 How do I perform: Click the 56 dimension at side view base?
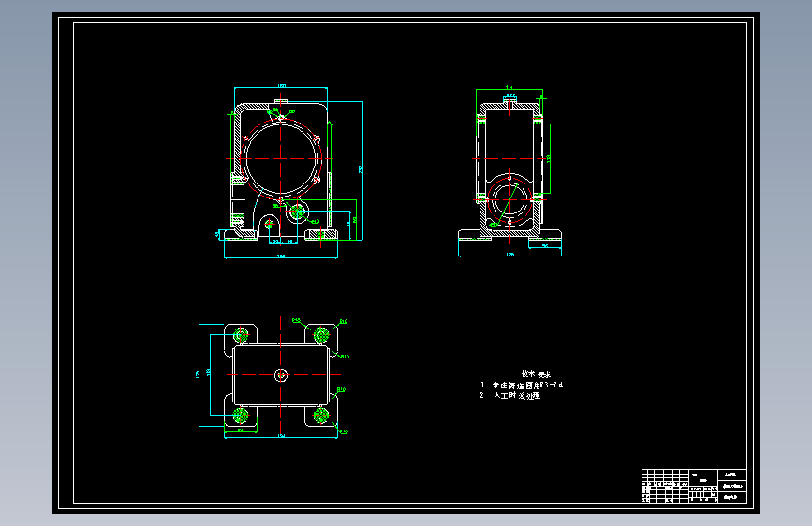[x=545, y=246]
